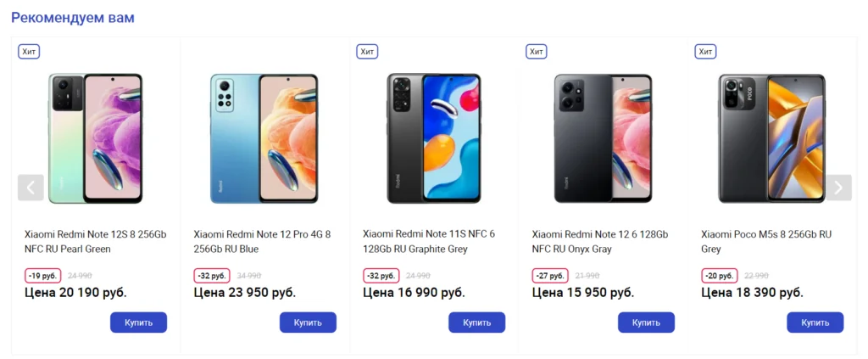Buy the Redmi Note 11S Graphite Grey
Image resolution: width=868 pixels, height=359 pixels.
476,323
